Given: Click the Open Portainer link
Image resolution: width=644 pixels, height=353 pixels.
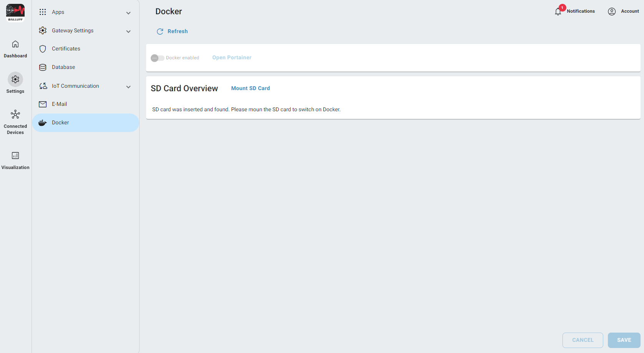Looking at the screenshot, I should 232,58.
